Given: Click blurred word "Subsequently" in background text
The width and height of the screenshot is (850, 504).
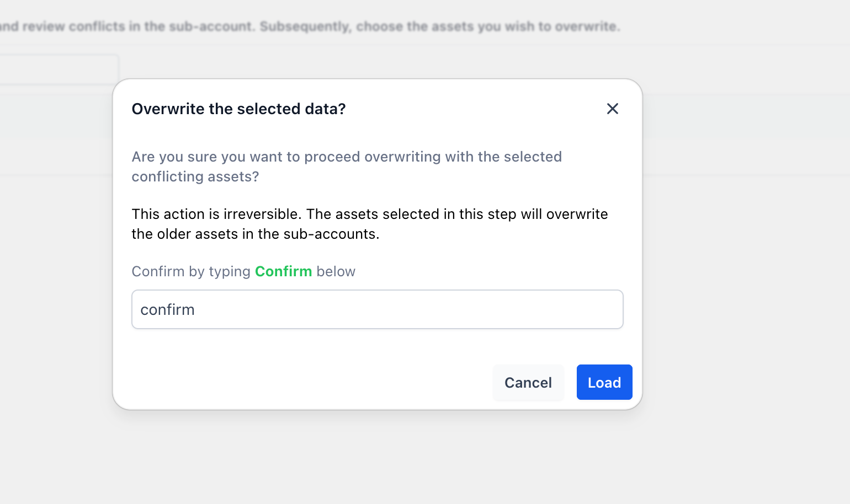Looking at the screenshot, I should 305,26.
